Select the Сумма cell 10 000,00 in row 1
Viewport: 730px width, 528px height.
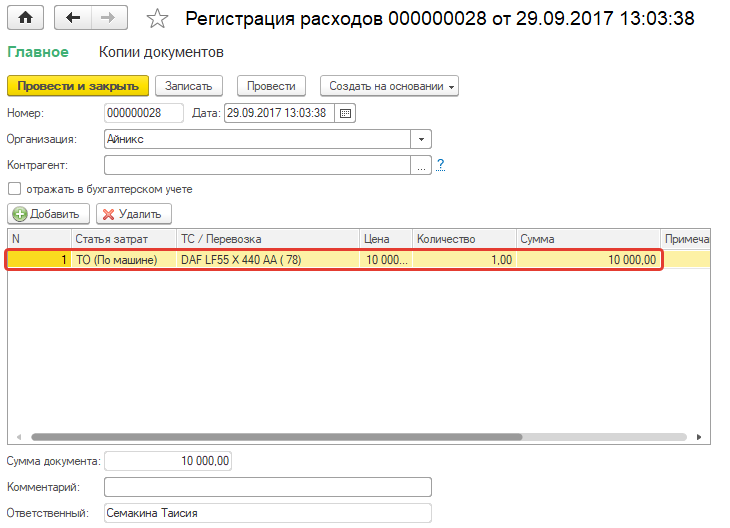[588, 260]
